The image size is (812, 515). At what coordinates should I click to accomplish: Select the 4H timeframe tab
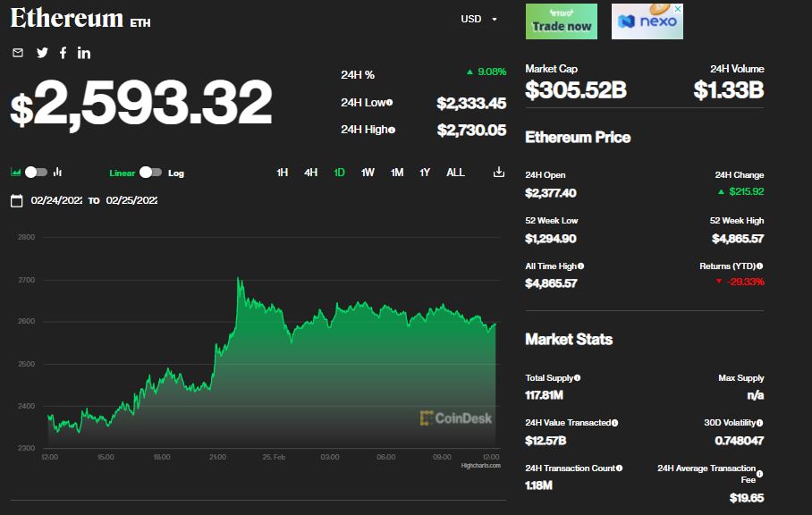[310, 173]
